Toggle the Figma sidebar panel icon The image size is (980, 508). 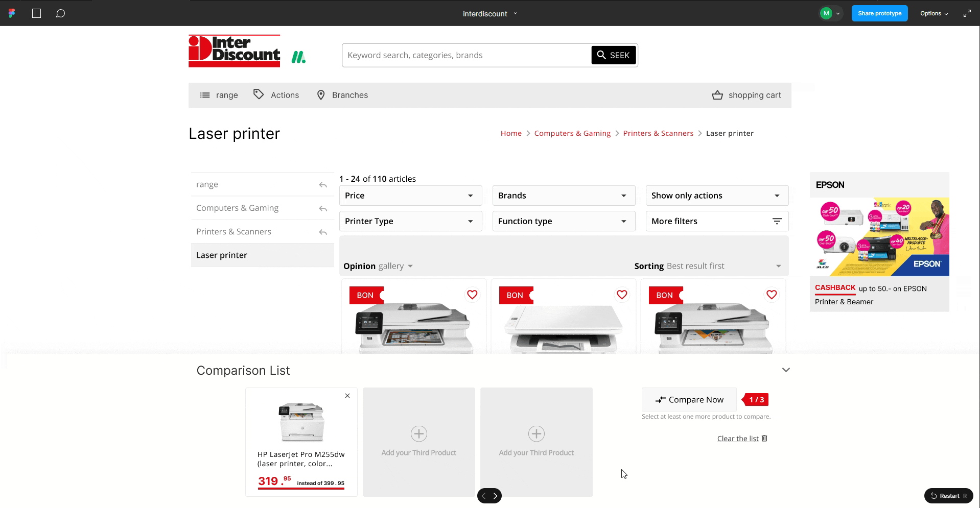tap(36, 13)
